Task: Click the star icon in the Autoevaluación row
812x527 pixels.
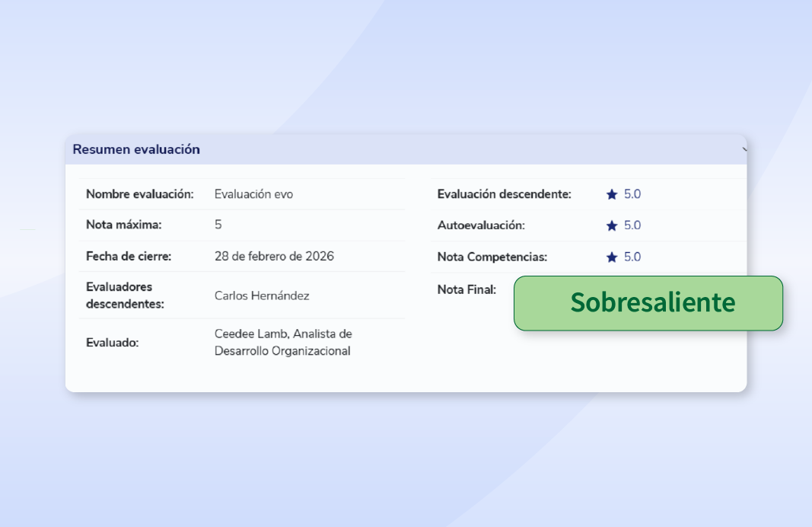Action: click(612, 225)
